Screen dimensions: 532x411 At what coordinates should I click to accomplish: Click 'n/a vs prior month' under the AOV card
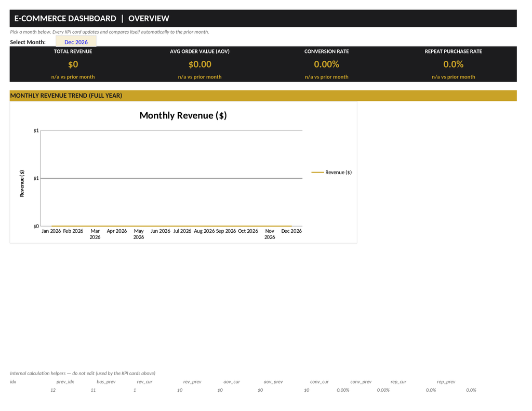pyautogui.click(x=200, y=77)
